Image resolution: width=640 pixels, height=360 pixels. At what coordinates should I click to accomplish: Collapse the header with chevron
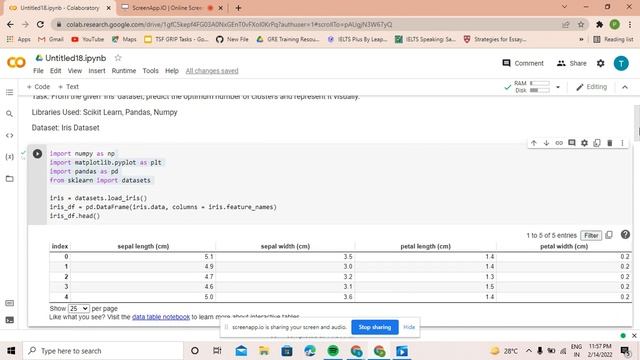624,87
